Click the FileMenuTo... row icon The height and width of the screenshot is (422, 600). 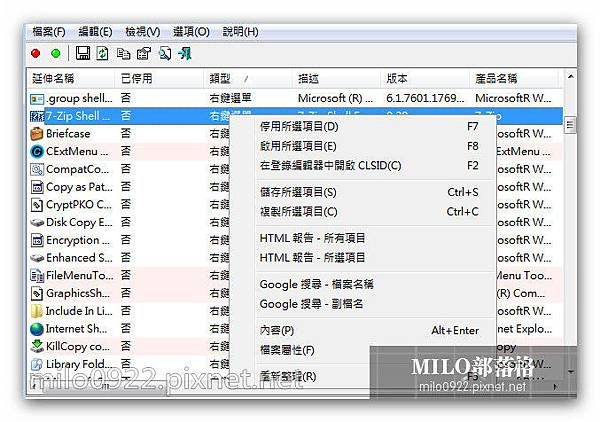coord(37,275)
